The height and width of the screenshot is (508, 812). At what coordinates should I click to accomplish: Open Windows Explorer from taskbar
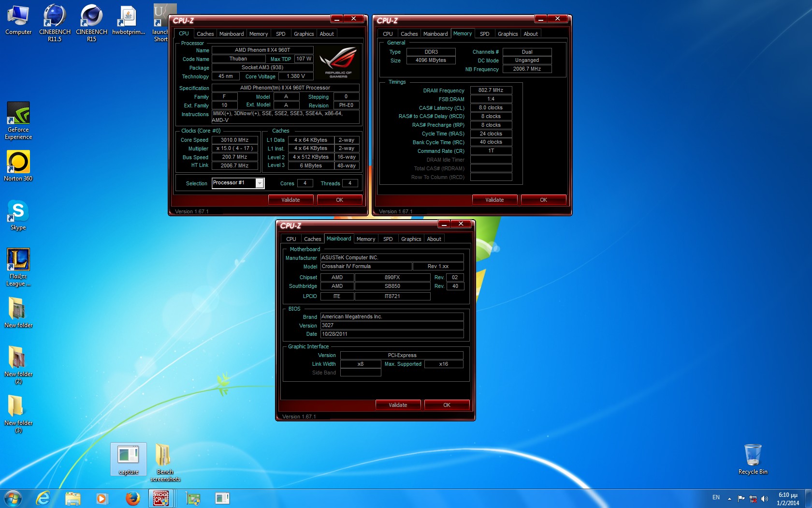coord(72,498)
